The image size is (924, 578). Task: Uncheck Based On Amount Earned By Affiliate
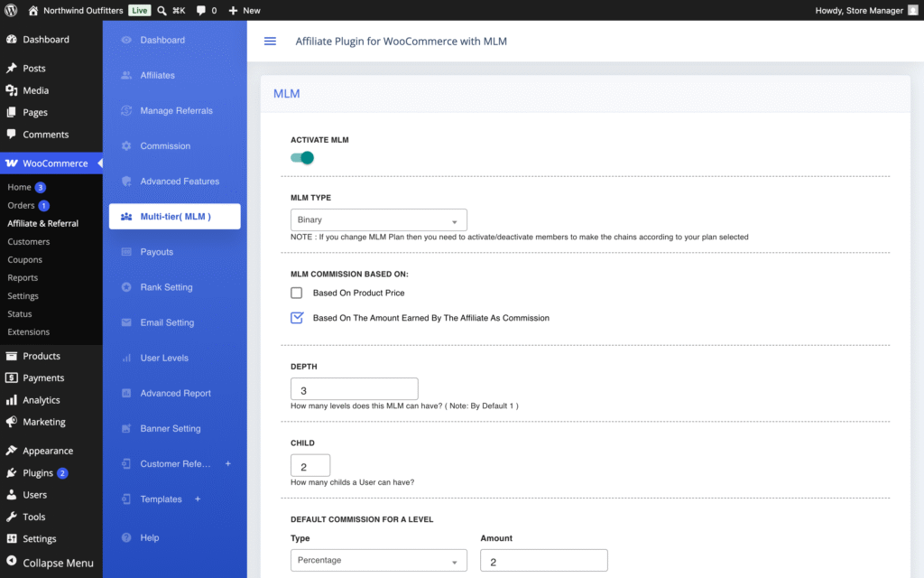pyautogui.click(x=297, y=318)
